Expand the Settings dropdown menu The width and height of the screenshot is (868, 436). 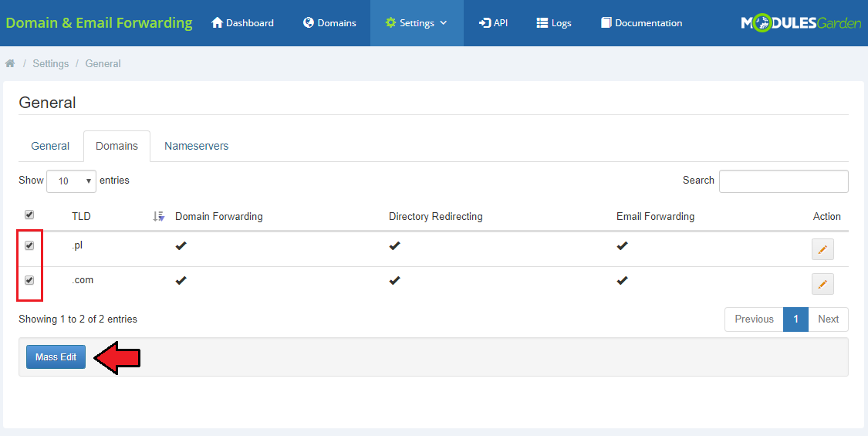click(417, 23)
